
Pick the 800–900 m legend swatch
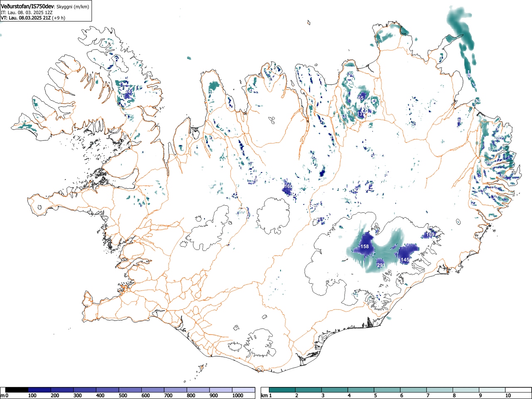[198, 390]
